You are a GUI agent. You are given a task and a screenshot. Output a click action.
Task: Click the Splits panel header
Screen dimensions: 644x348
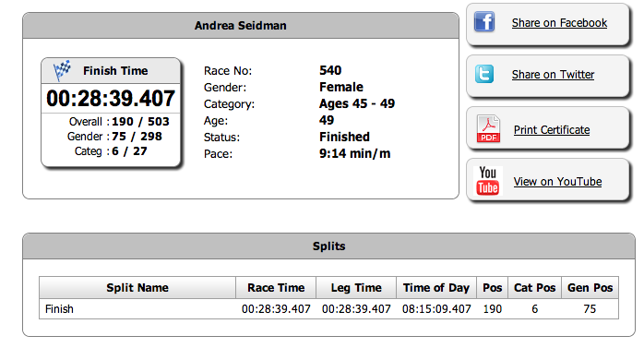(328, 246)
